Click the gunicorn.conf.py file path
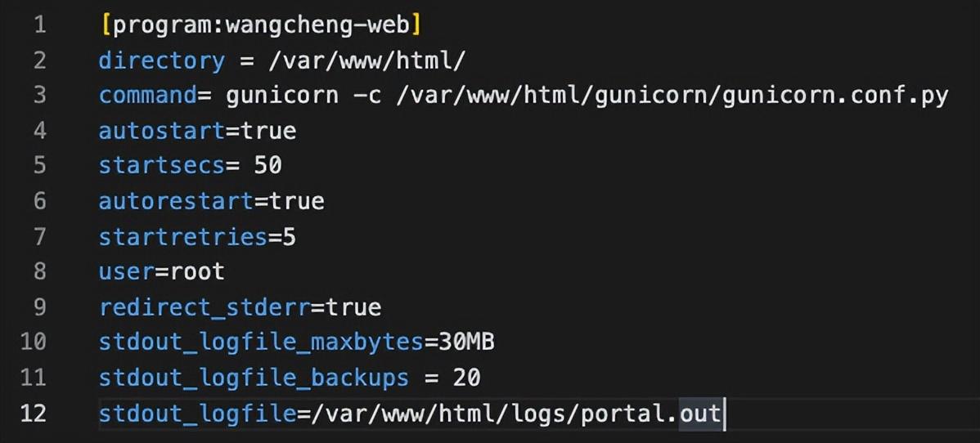 coord(672,96)
